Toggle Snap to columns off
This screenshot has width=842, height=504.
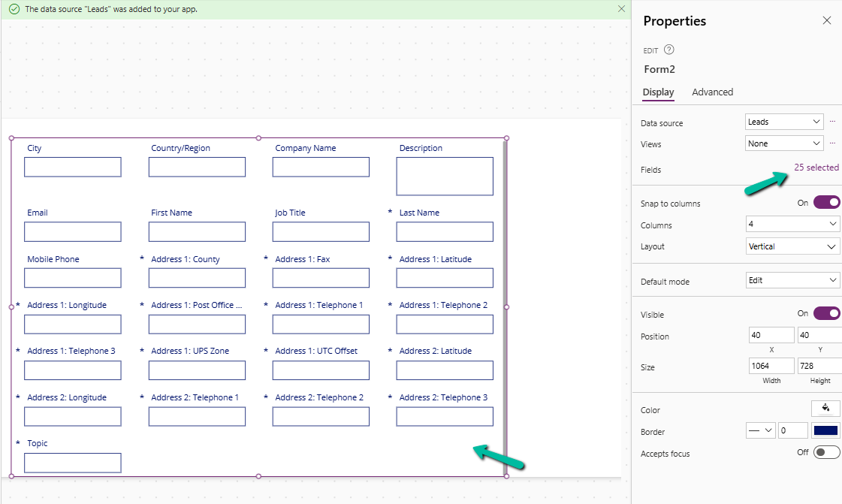(826, 203)
